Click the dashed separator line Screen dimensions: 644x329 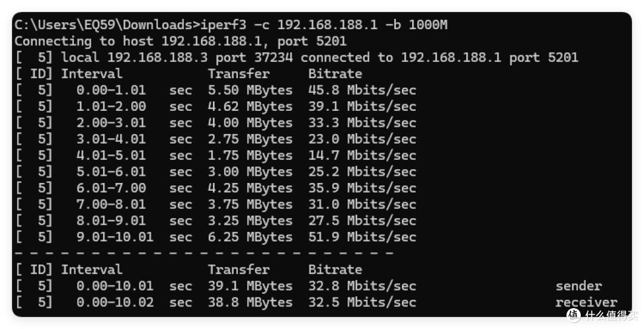tap(204, 253)
